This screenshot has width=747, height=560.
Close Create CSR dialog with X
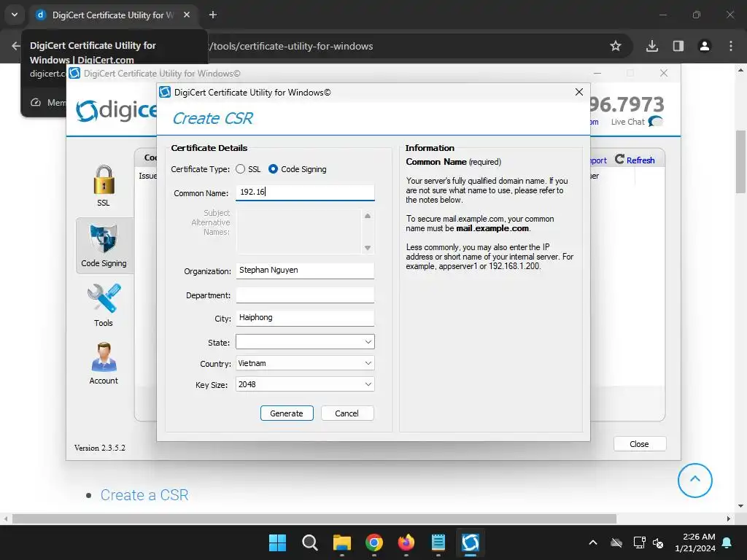coord(578,92)
